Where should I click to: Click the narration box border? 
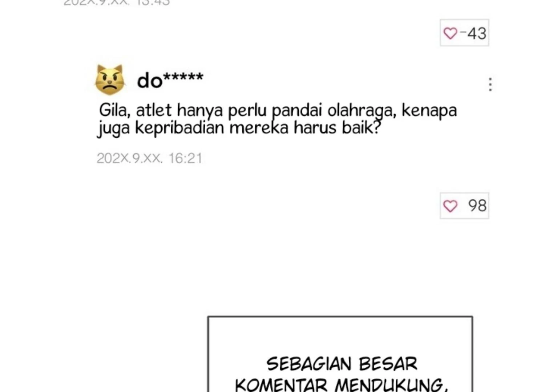[340, 317]
